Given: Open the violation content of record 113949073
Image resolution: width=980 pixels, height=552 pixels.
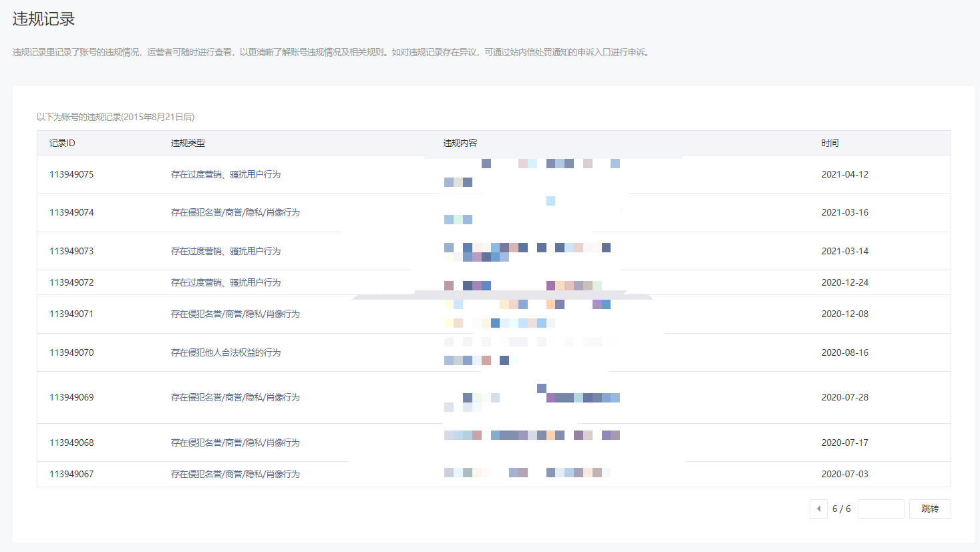Looking at the screenshot, I should click(x=527, y=252).
